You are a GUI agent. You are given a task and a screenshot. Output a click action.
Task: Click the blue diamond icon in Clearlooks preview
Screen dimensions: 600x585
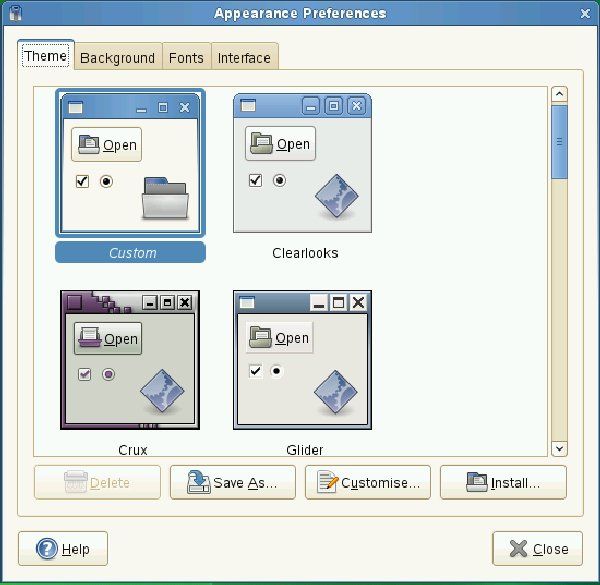(x=336, y=196)
